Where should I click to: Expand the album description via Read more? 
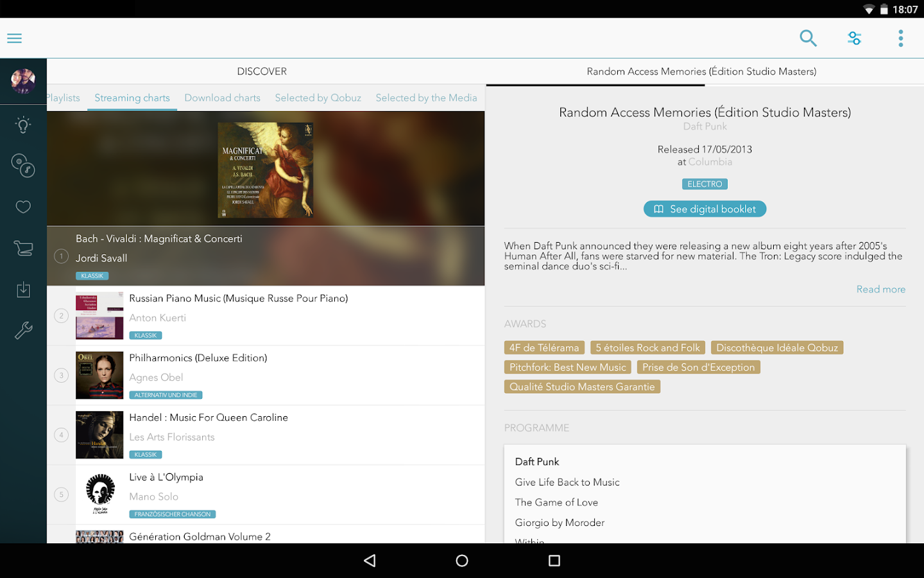880,289
